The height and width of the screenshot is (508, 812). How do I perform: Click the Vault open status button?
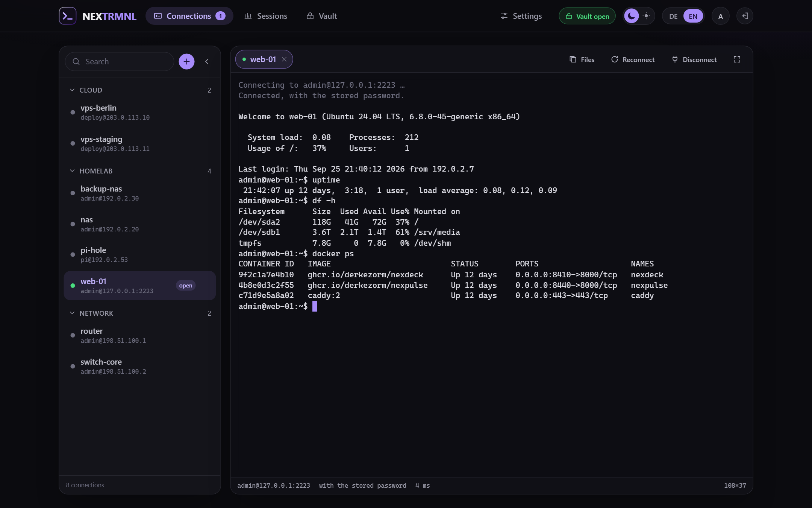tap(587, 16)
